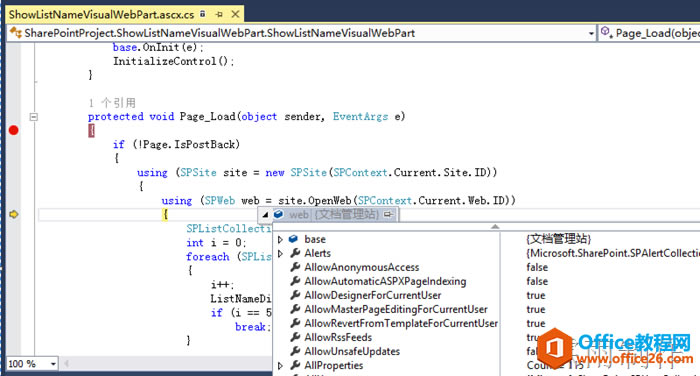Expand the AllProperties node
The height and width of the screenshot is (376, 700).
click(x=280, y=365)
